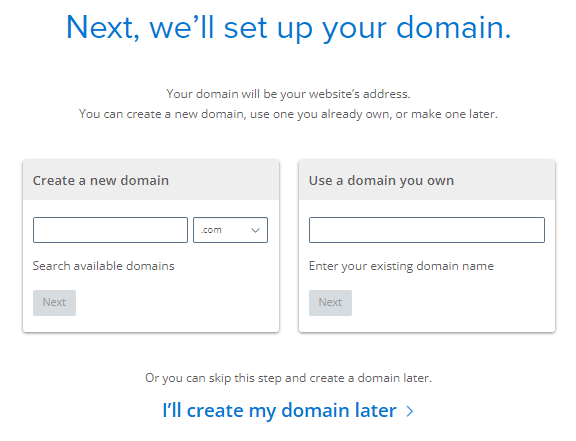Viewport: 576px width, 441px height.
Task: Click the .com text inside the extension selector
Action: 211,230
